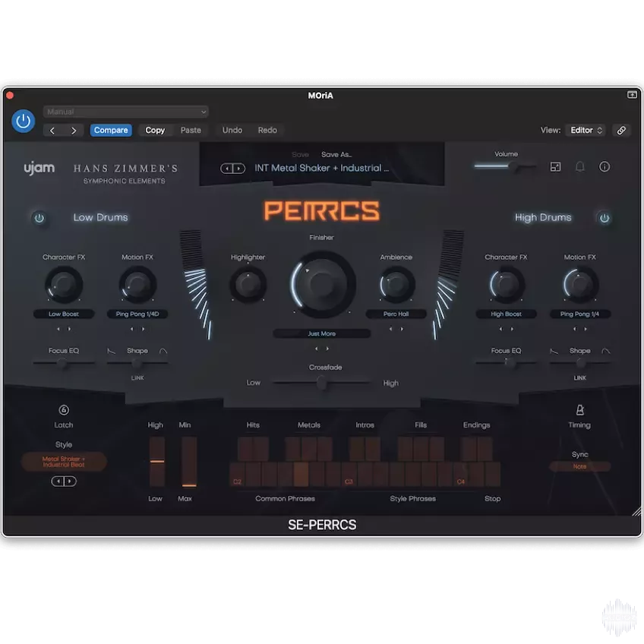Click High Drums Motion FX knob
The image size is (644, 644).
(580, 284)
